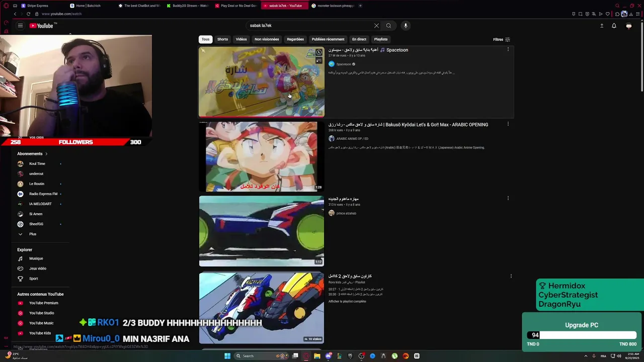
Task: Open File Explorer from taskbar
Action: pos(317,356)
